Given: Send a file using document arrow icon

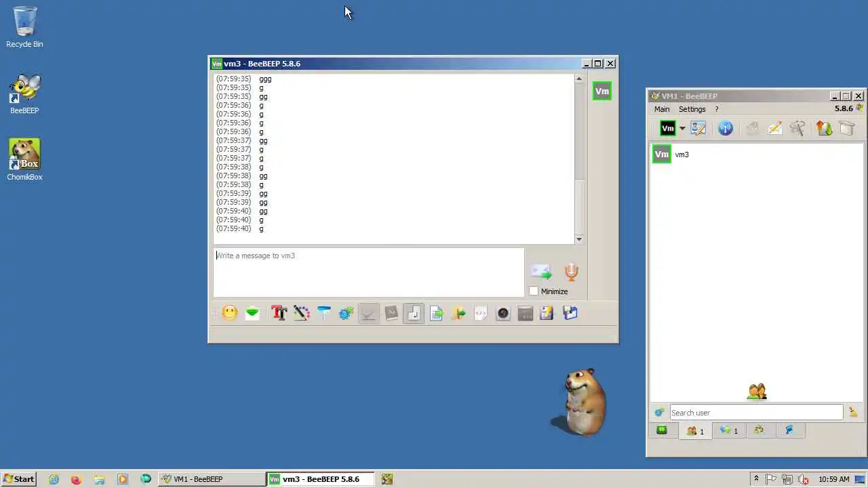Looking at the screenshot, I should (x=436, y=313).
